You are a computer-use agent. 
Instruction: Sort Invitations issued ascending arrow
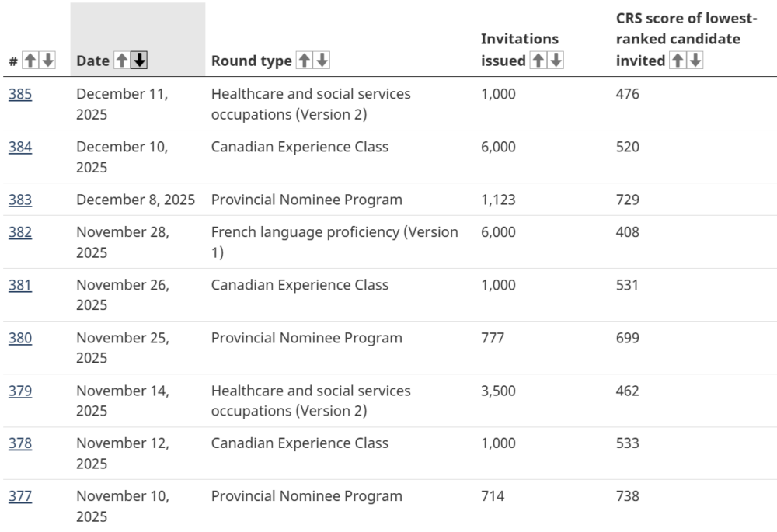point(538,61)
